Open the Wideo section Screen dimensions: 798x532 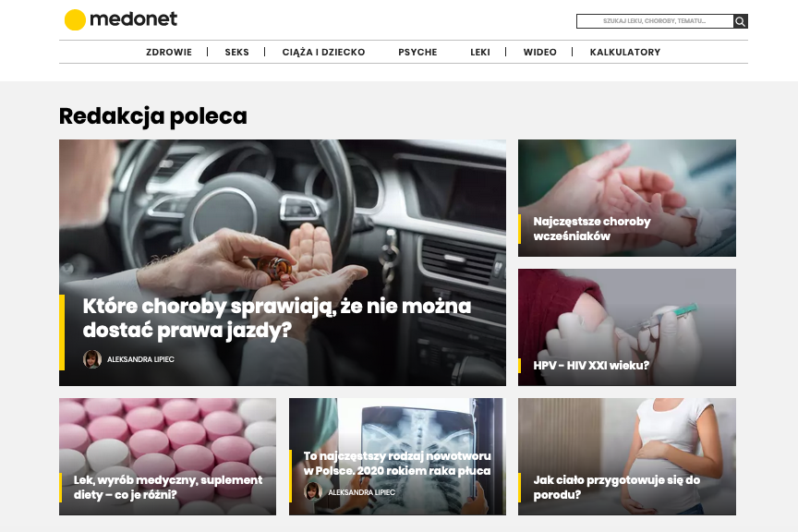(x=540, y=52)
